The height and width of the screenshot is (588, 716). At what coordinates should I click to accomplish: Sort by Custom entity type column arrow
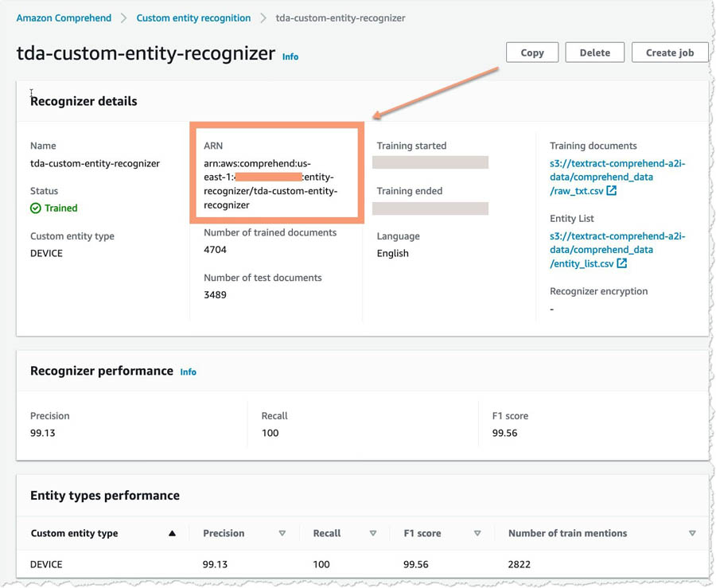tap(172, 533)
